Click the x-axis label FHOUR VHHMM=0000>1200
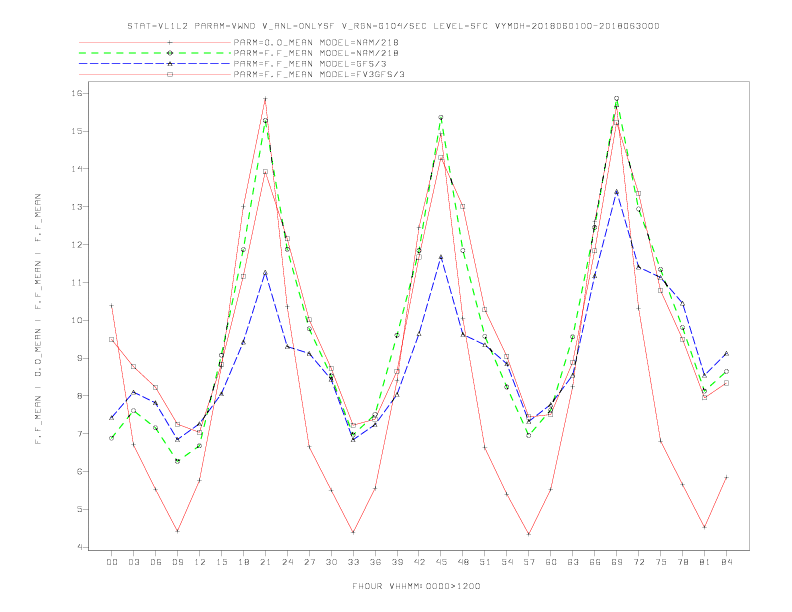This screenshot has width=792, height=612. (416, 586)
